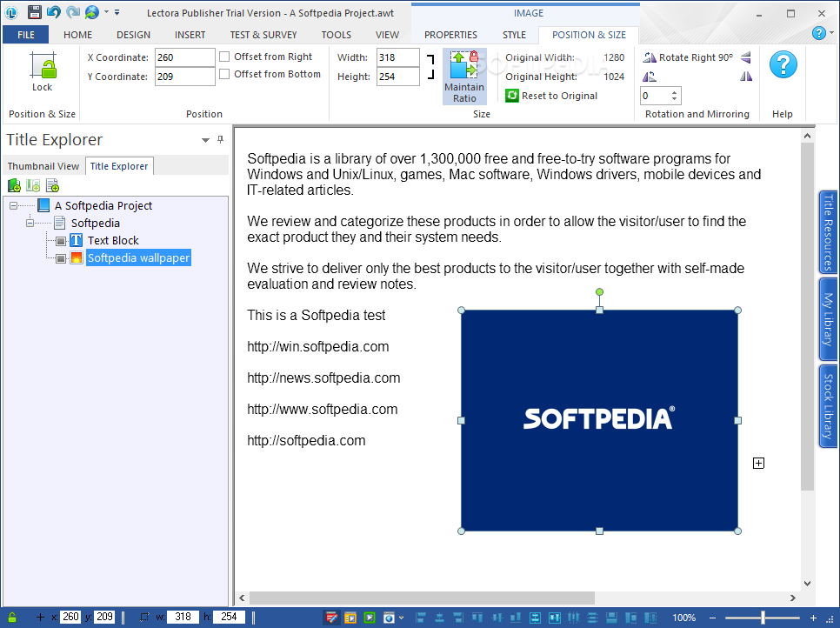Rotate the image right 90 degrees
This screenshot has width=840, height=628.
pos(688,57)
